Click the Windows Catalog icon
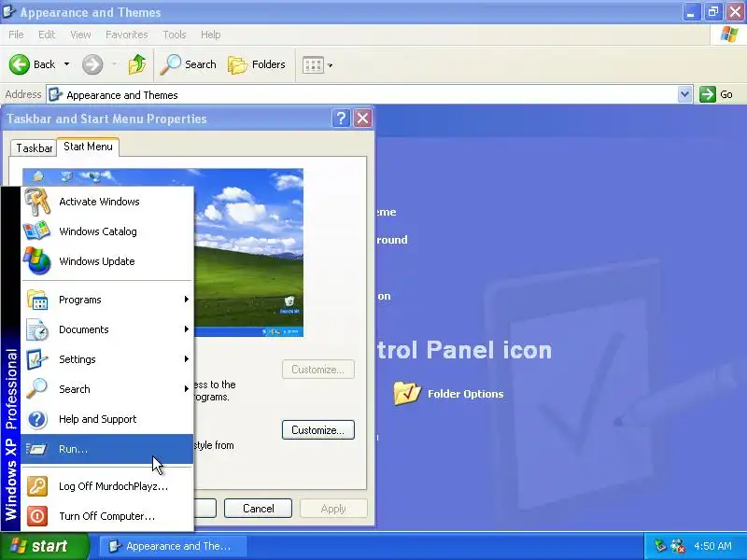Viewport: 747px width, 560px height. pos(36,231)
